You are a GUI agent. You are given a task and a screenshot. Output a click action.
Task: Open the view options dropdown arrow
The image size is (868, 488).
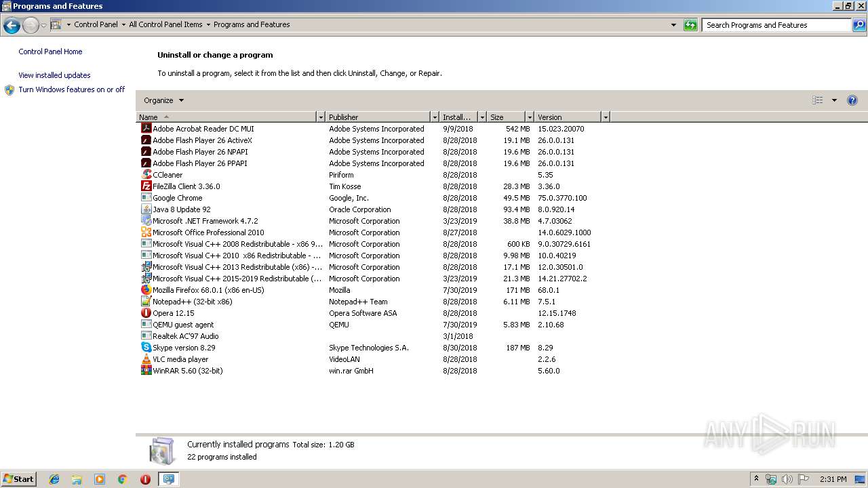point(834,100)
